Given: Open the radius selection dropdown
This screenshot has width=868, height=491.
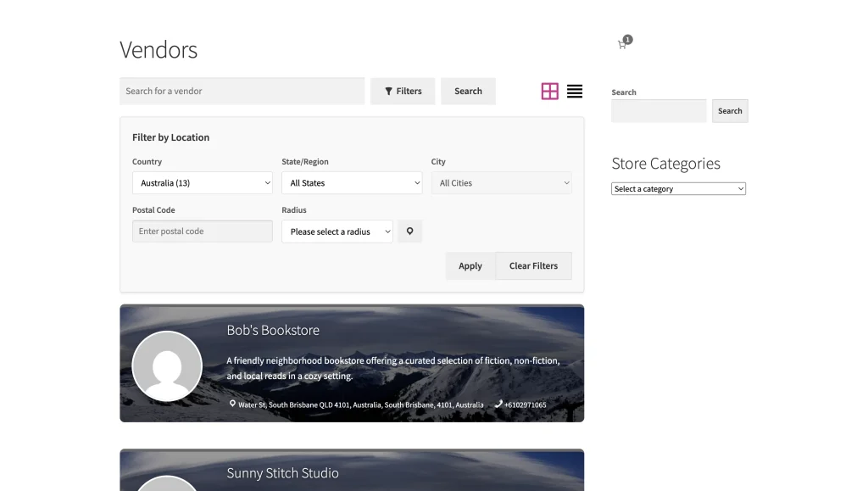Looking at the screenshot, I should [x=337, y=231].
